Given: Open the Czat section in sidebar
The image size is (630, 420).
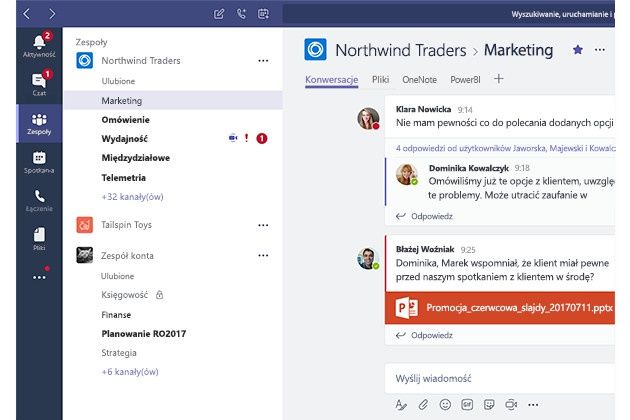Looking at the screenshot, I should click(39, 84).
